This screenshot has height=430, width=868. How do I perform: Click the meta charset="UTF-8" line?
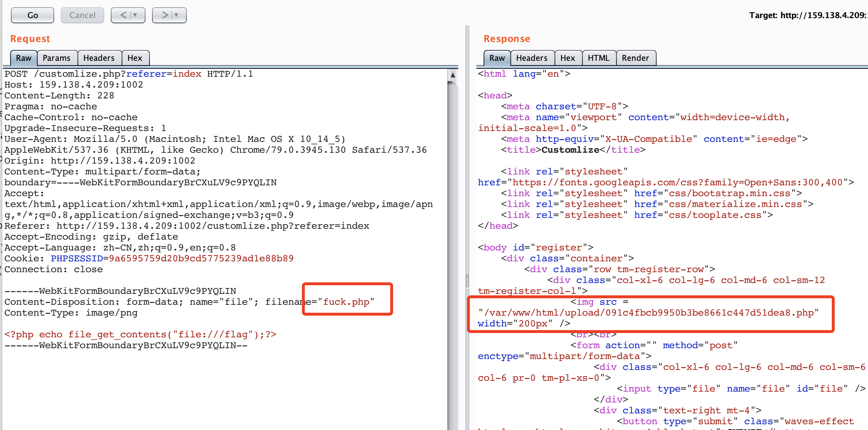[564, 106]
